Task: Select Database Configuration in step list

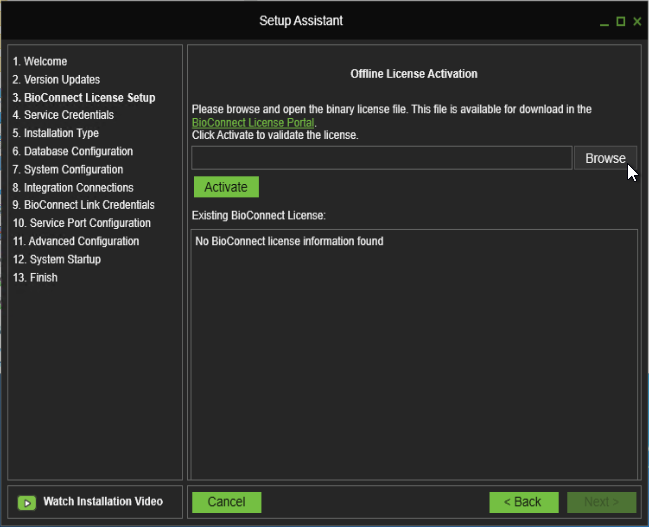Action: 72,152
